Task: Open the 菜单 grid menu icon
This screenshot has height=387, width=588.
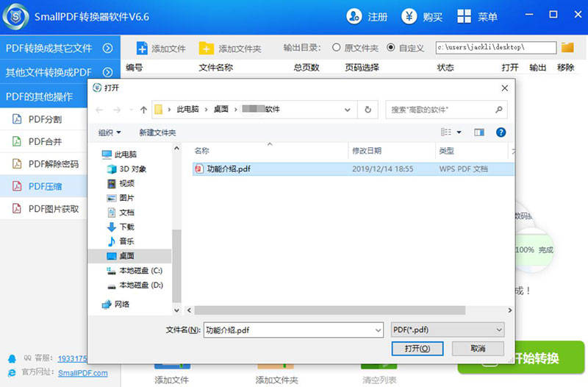Action: [464, 16]
